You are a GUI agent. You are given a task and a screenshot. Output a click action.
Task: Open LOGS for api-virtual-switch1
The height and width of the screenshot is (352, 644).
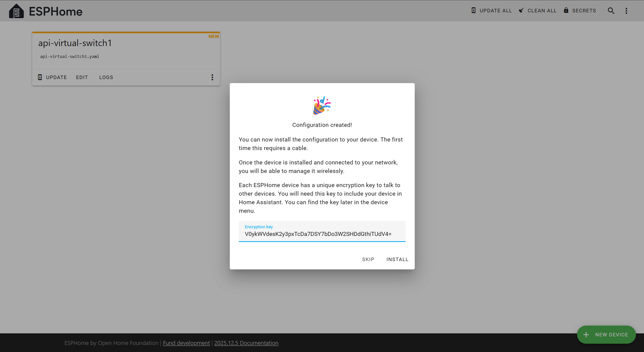106,77
